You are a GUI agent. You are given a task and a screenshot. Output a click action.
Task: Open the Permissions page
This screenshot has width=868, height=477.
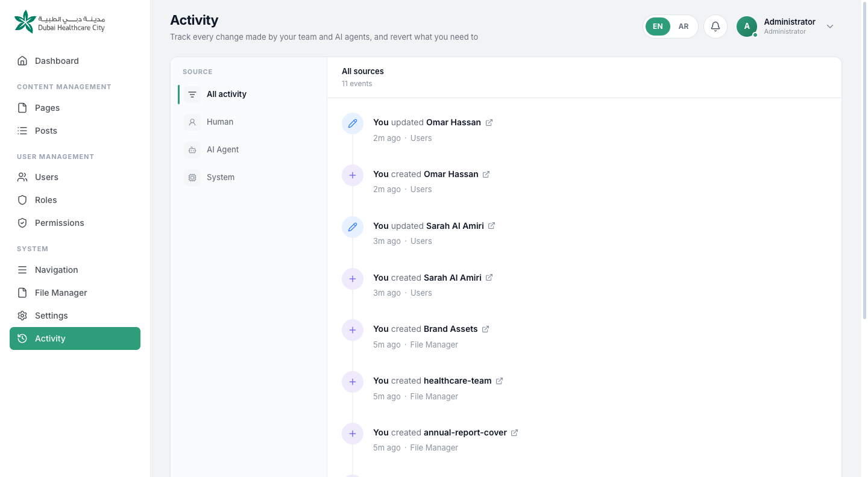(x=75, y=223)
